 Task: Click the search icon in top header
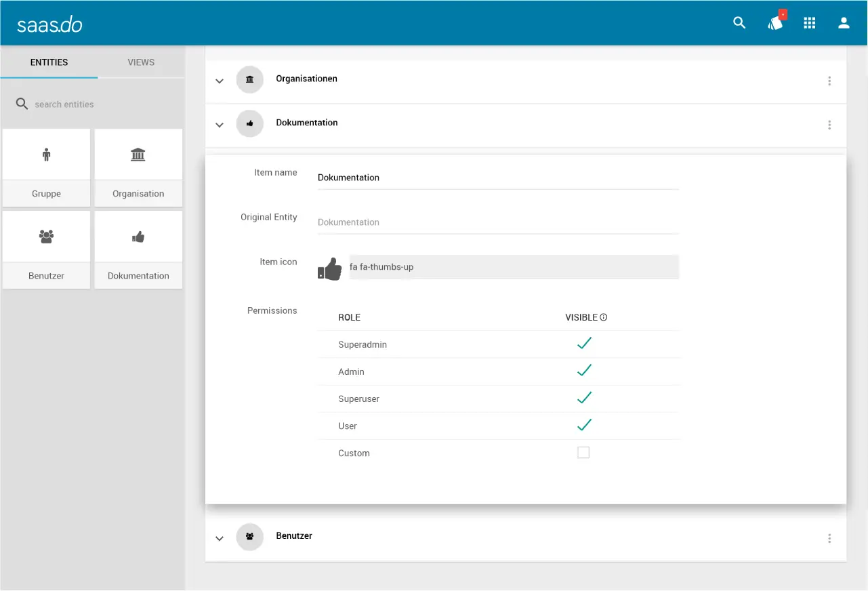(x=739, y=23)
